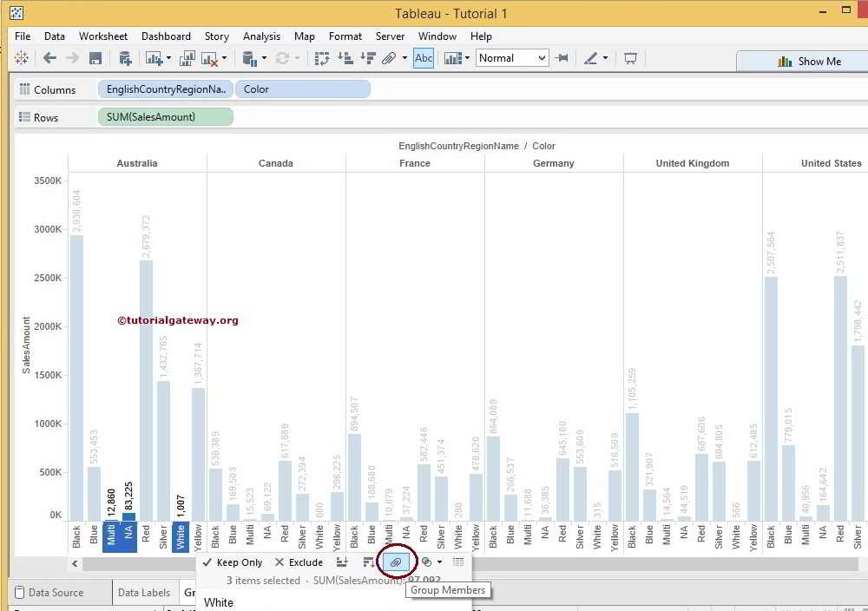Open the New Dashboard dropdown arrow

[x=168, y=58]
